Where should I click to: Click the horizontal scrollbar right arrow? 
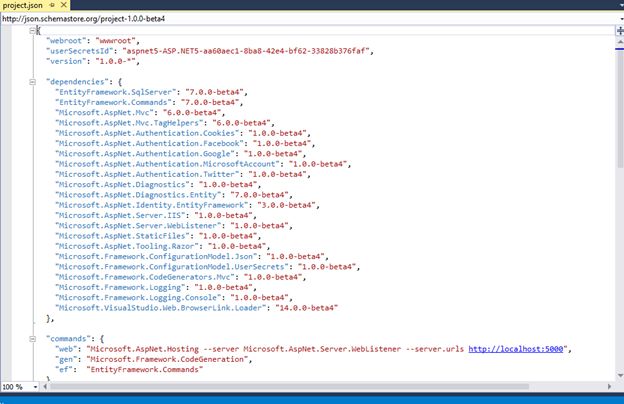(609, 386)
